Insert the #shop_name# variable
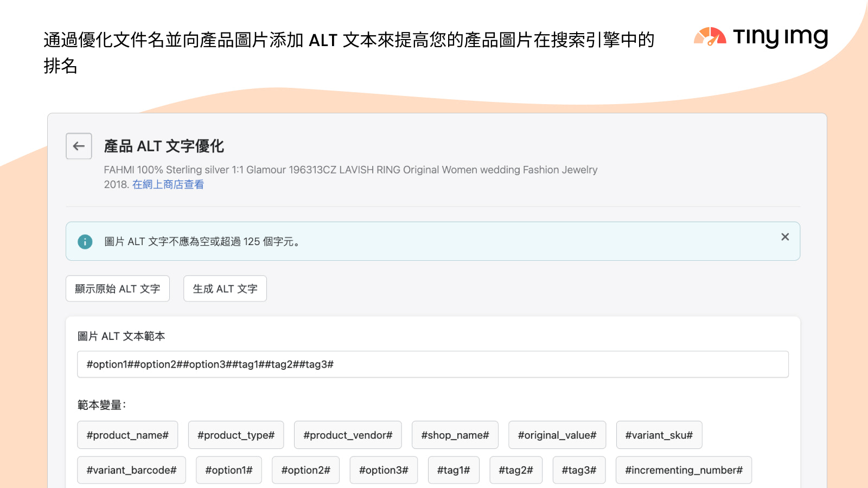The height and width of the screenshot is (488, 868). pos(455,435)
